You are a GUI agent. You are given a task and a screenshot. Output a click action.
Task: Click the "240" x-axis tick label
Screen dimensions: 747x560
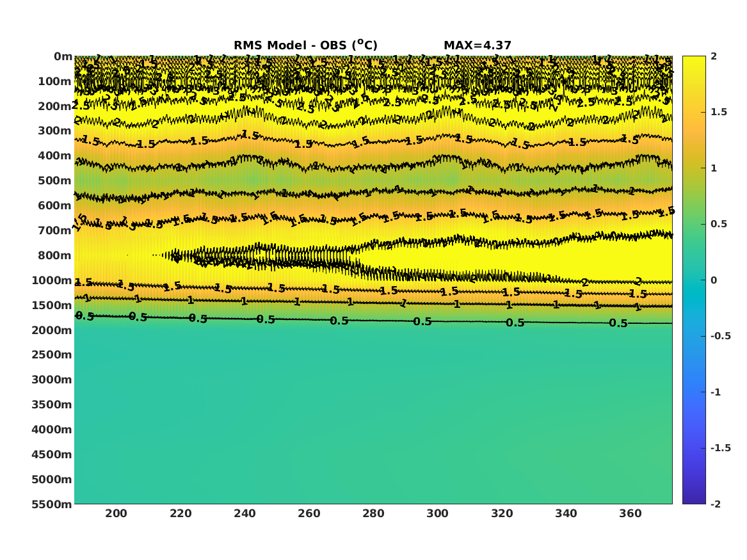[x=245, y=514]
